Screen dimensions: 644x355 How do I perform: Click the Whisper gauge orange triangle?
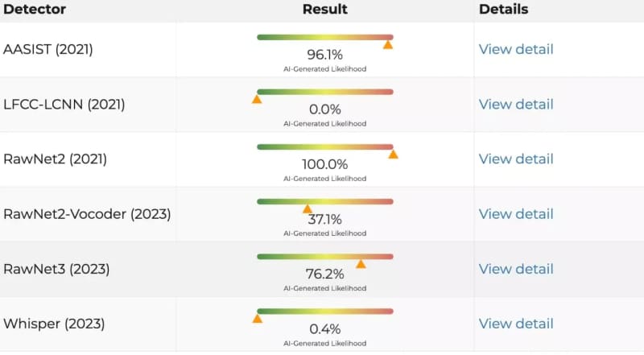[258, 318]
